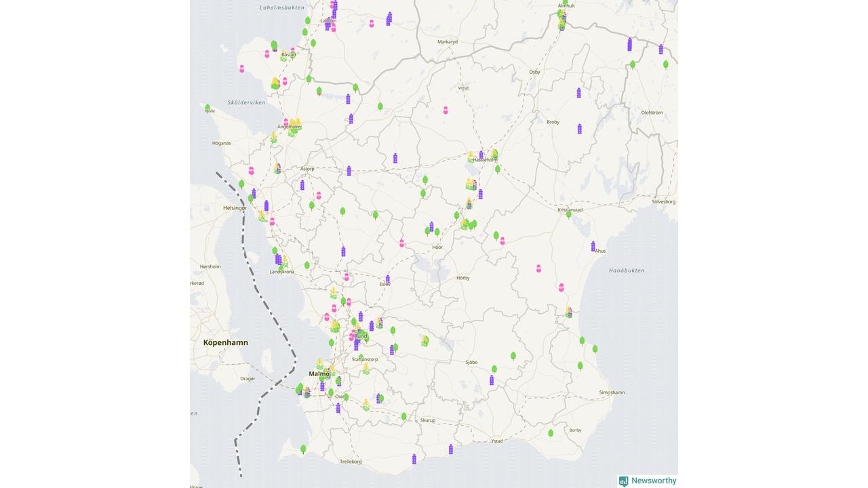Select the Markaryd label
The height and width of the screenshot is (488, 868).
(448, 41)
